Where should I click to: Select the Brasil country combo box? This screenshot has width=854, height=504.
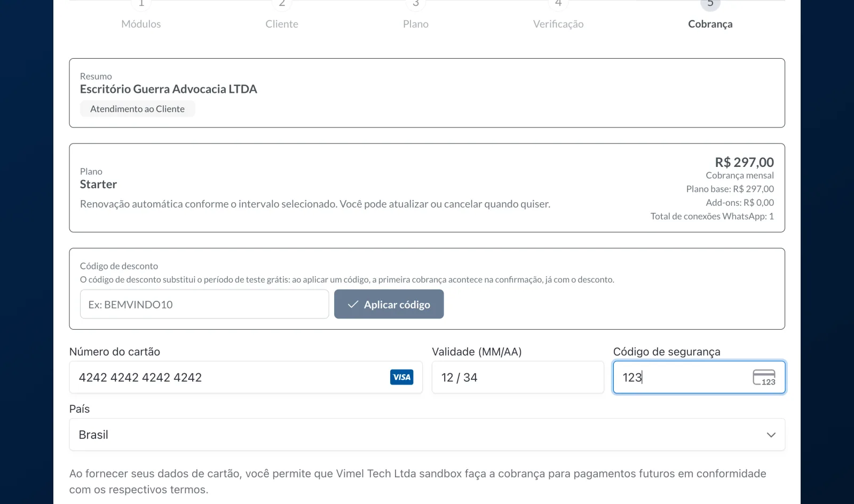(427, 435)
